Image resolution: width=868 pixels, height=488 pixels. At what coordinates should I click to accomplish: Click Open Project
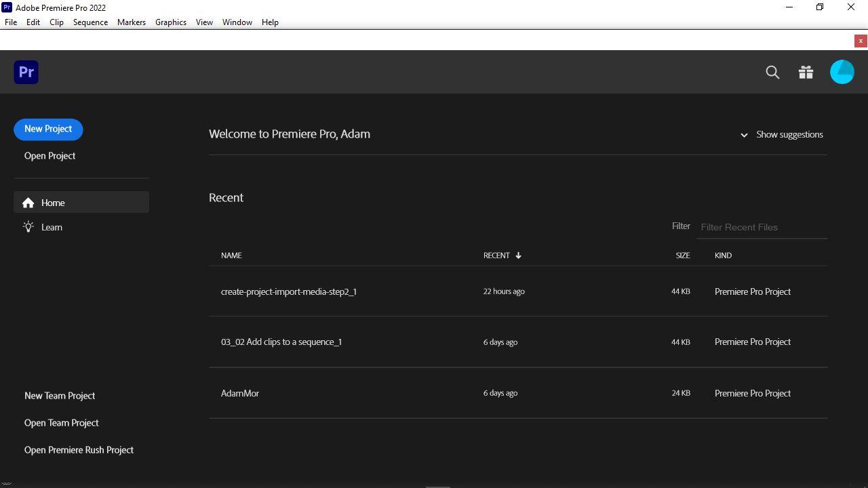pyautogui.click(x=50, y=156)
